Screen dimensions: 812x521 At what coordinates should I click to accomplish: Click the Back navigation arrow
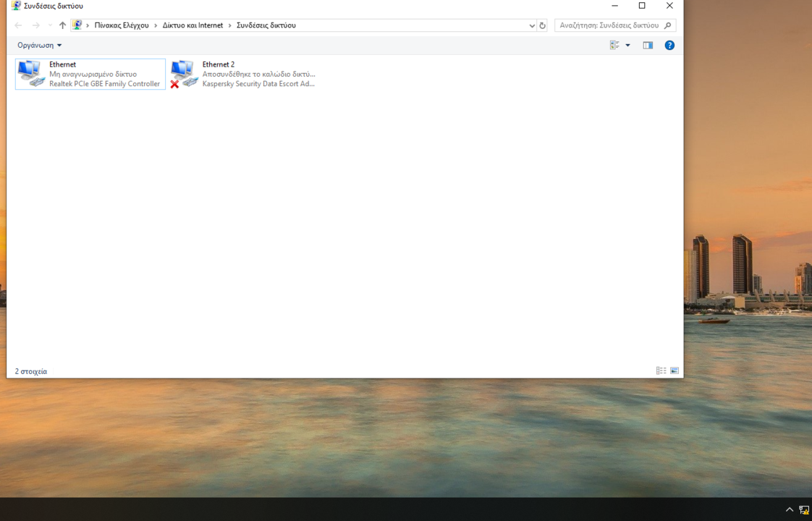18,25
